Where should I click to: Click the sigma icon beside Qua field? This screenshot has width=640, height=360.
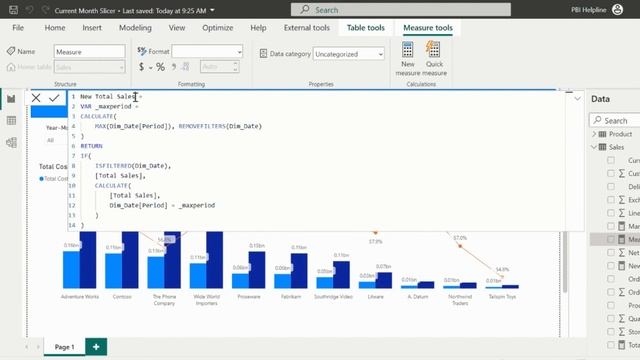622,318
